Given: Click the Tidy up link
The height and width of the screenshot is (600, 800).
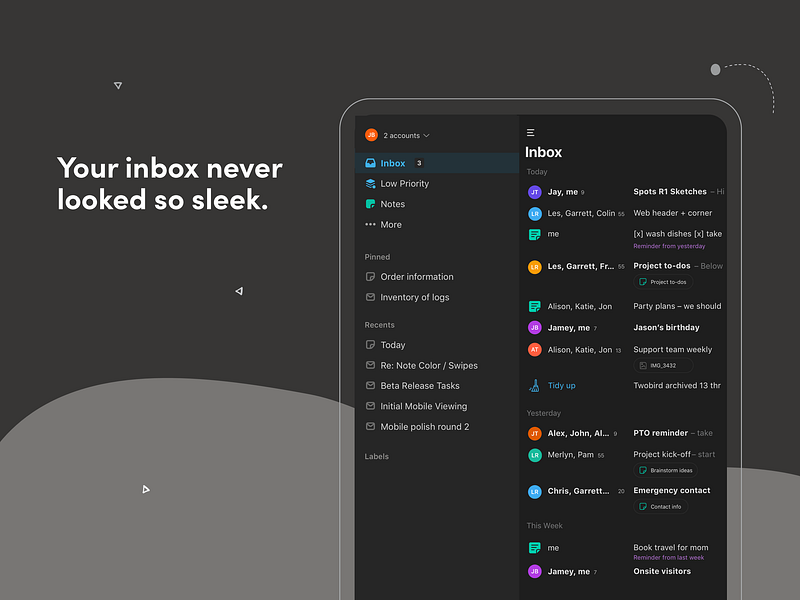Looking at the screenshot, I should click(x=561, y=386).
